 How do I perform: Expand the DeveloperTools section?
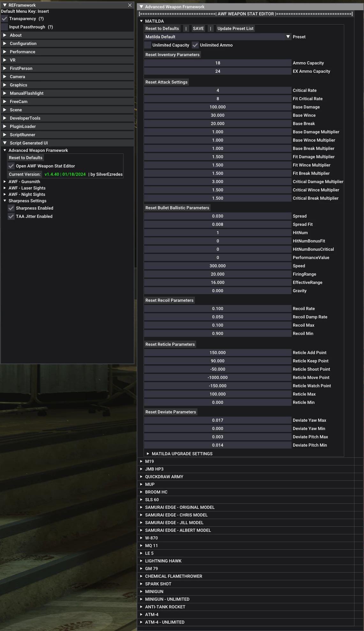coord(67,118)
